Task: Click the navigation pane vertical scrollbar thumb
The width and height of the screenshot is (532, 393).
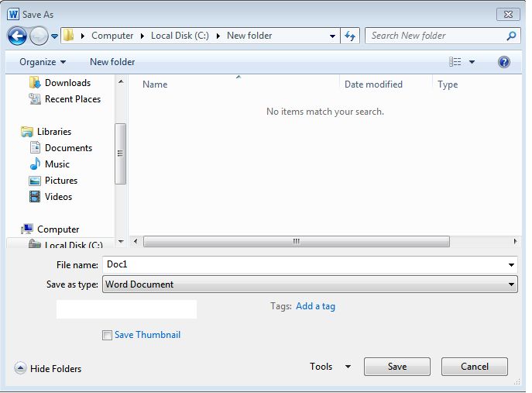Action: [x=120, y=153]
